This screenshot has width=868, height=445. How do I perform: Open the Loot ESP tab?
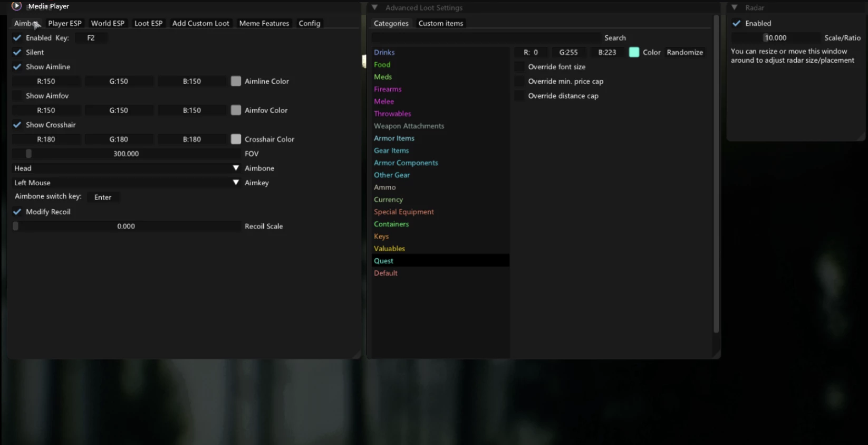(x=148, y=23)
